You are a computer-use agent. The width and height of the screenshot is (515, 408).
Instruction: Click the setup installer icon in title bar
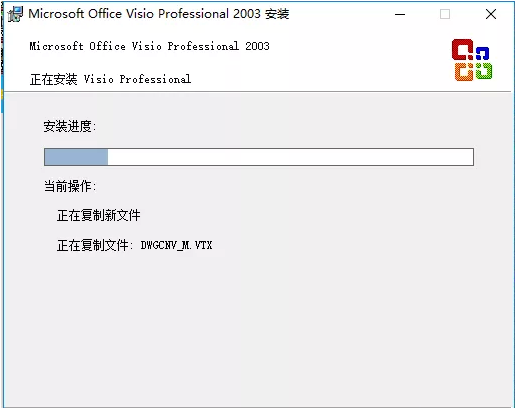(15, 14)
